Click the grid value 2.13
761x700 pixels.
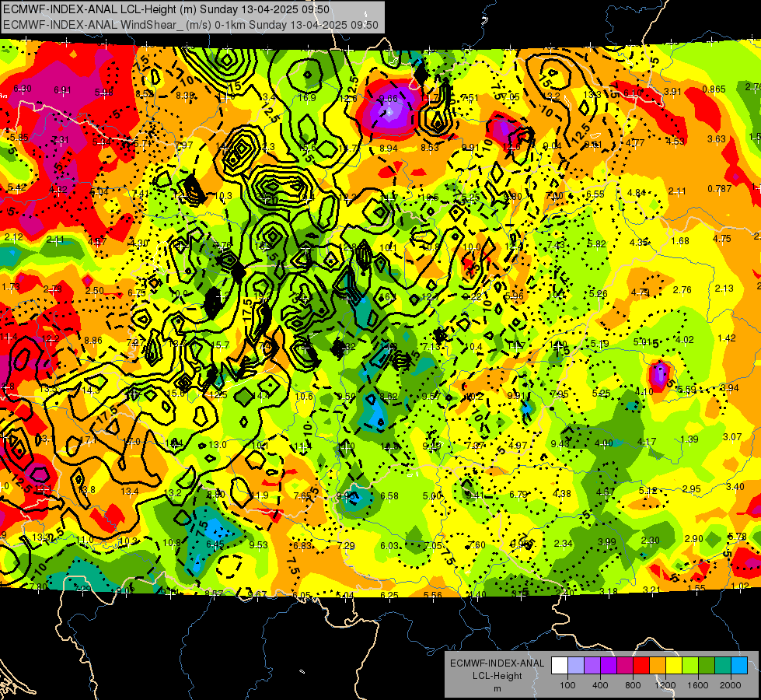coord(724,289)
